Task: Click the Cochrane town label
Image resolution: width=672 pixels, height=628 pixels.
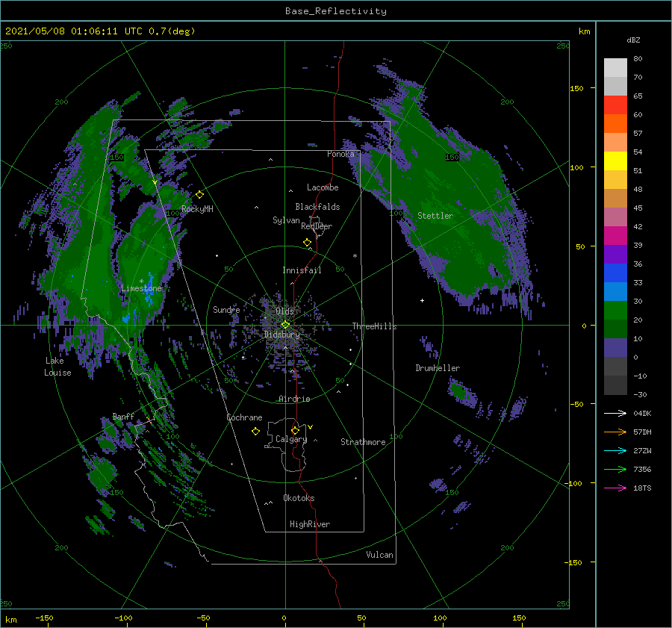Action: pos(244,417)
